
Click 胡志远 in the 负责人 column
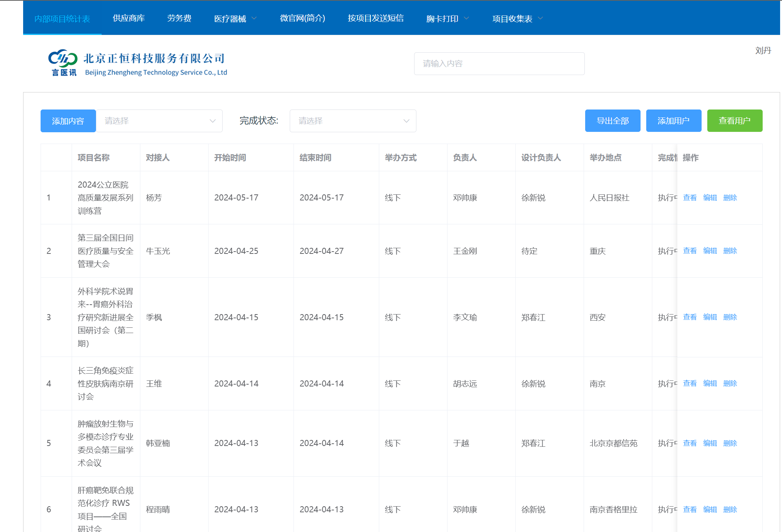pos(465,383)
